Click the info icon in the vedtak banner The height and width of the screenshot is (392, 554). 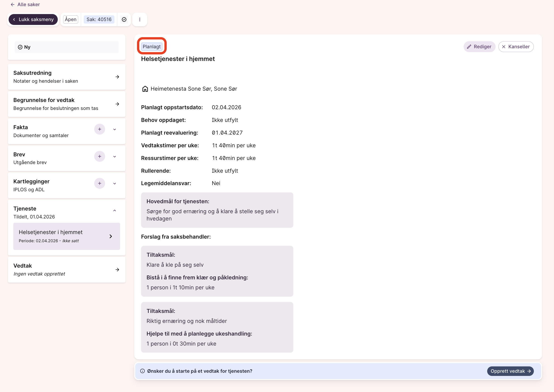(x=143, y=371)
